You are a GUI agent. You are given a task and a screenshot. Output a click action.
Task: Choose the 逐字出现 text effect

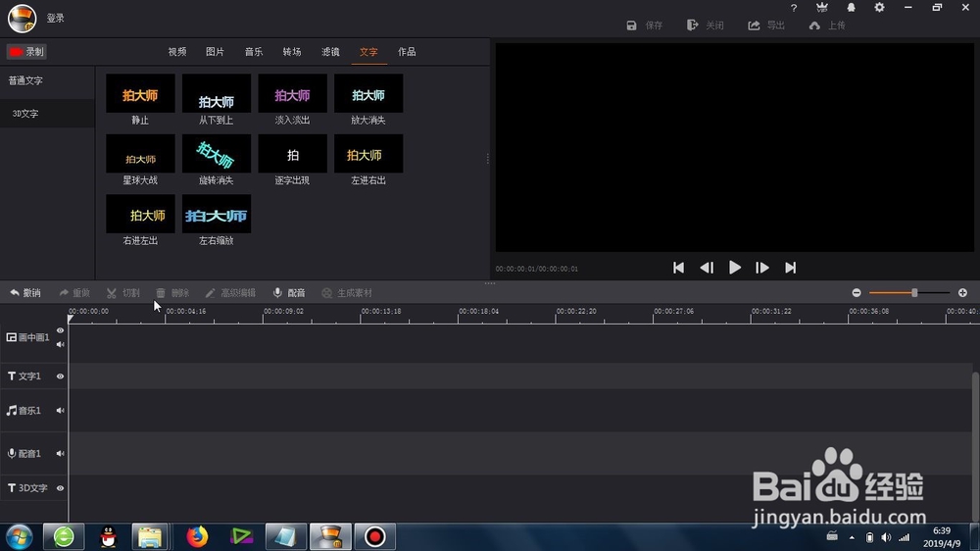[x=292, y=153]
